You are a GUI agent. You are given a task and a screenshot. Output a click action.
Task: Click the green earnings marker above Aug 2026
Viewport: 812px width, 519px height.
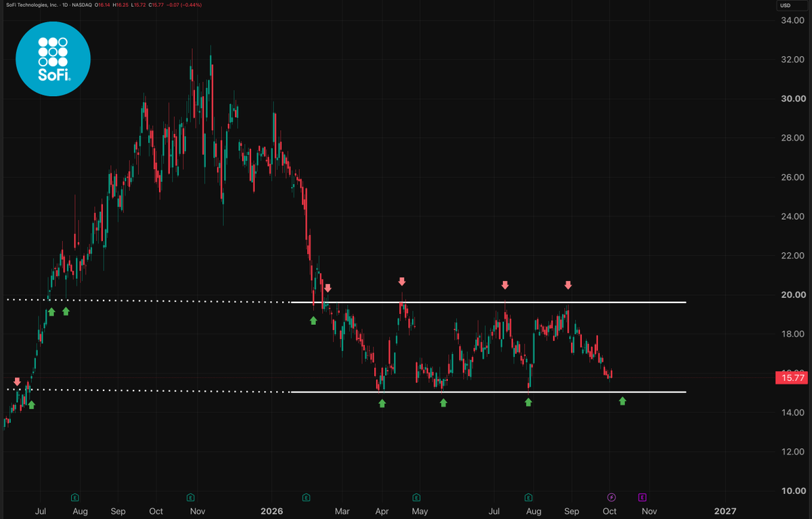pos(529,497)
